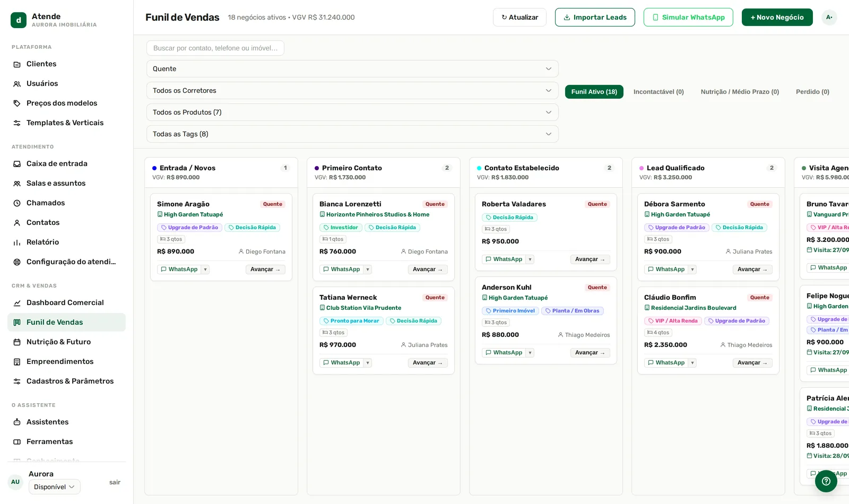Open the Configuração do atendimento icon

17,262
